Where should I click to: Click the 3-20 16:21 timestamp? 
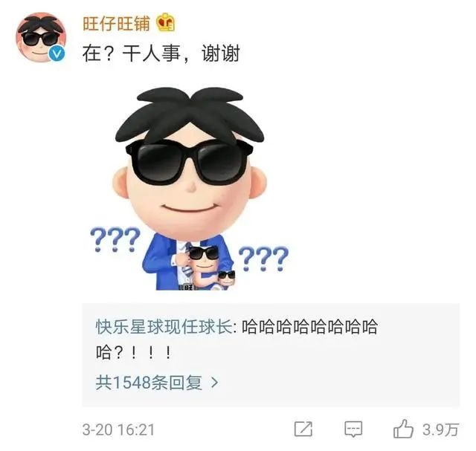118,429
